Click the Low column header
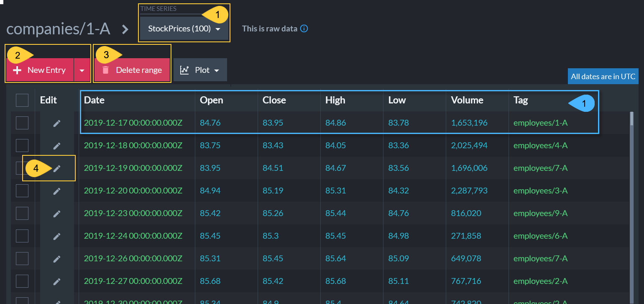This screenshot has width=644, height=304. (x=397, y=100)
